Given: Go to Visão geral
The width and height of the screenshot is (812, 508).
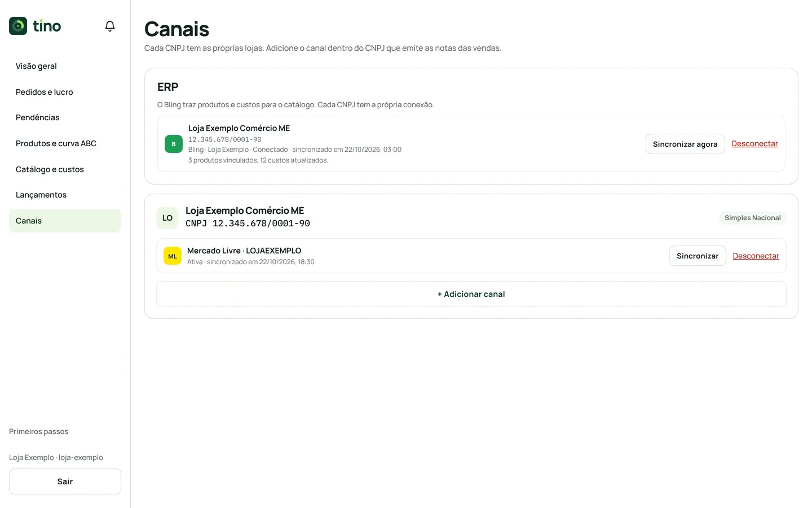Looking at the screenshot, I should point(65,66).
